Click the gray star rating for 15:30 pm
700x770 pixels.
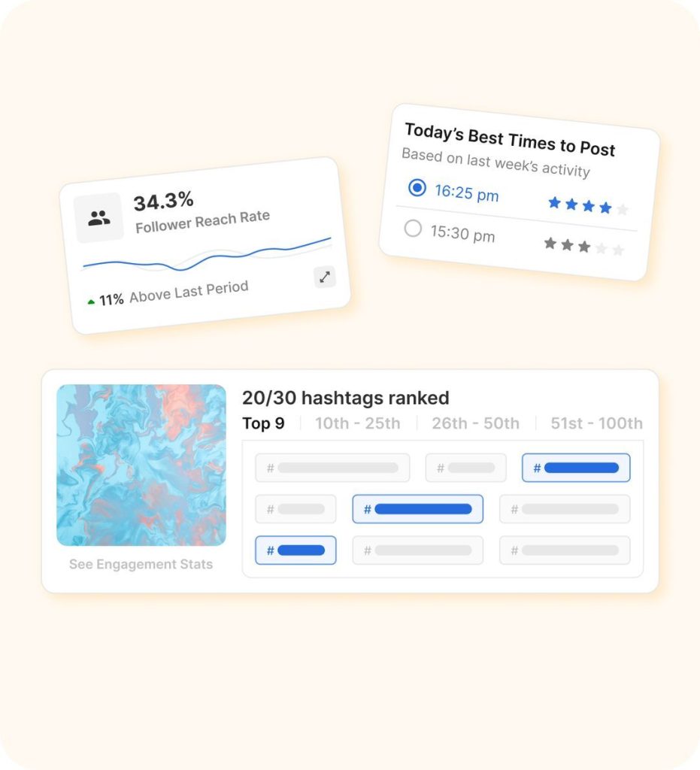click(583, 246)
